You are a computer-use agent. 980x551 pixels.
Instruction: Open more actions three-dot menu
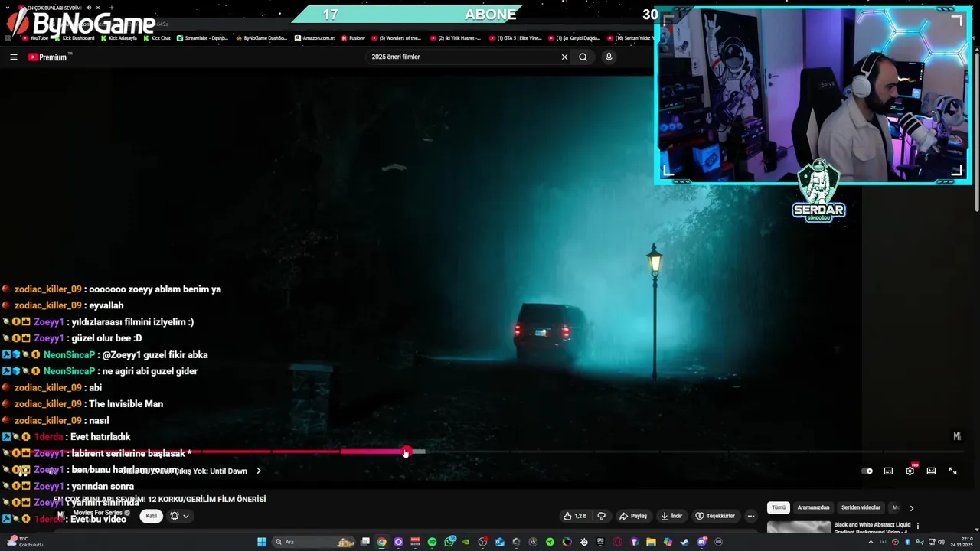pyautogui.click(x=750, y=516)
